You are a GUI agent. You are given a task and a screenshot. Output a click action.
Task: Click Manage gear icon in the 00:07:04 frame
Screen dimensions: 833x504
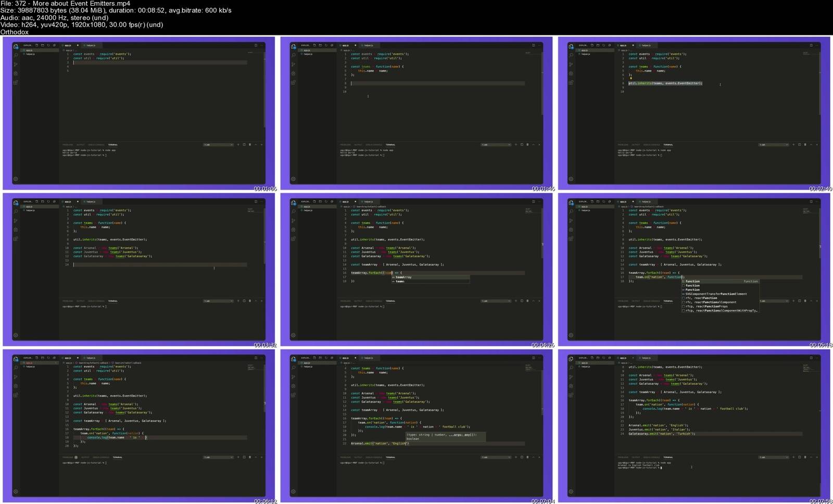point(294,492)
